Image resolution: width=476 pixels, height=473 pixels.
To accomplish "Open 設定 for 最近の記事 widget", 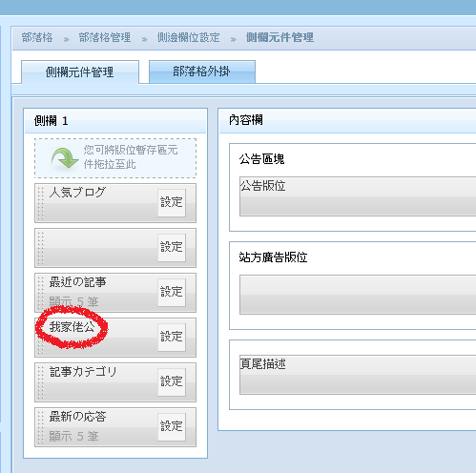I will 172,293.
